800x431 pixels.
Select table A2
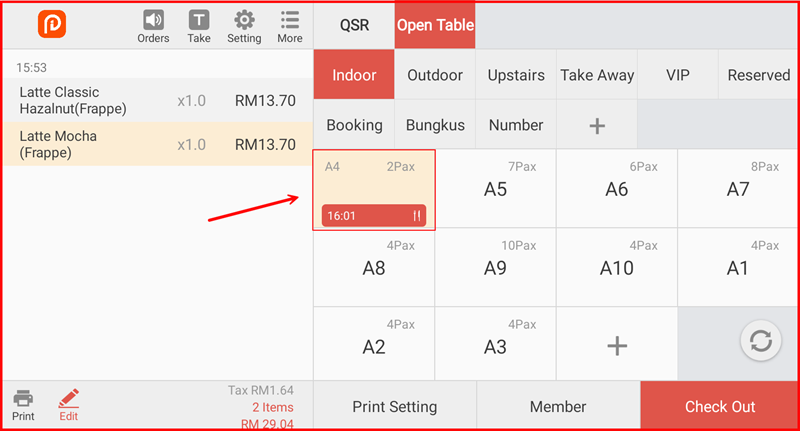click(374, 345)
